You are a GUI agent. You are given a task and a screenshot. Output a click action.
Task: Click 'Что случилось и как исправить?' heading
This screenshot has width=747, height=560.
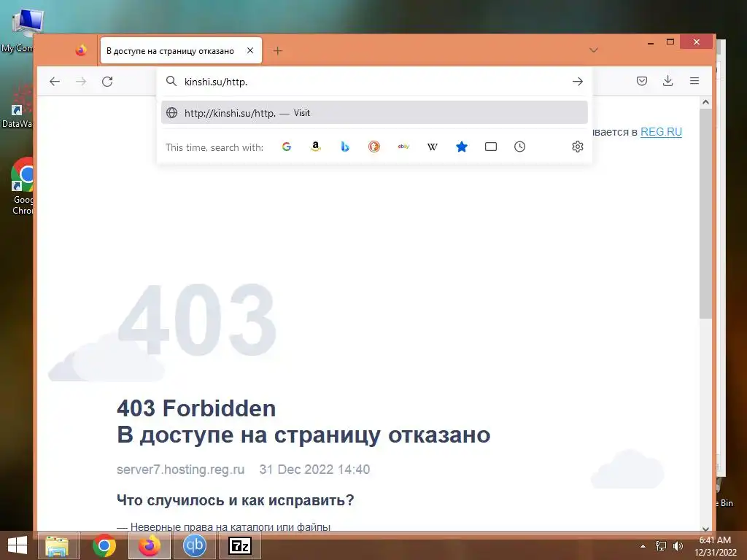point(236,500)
